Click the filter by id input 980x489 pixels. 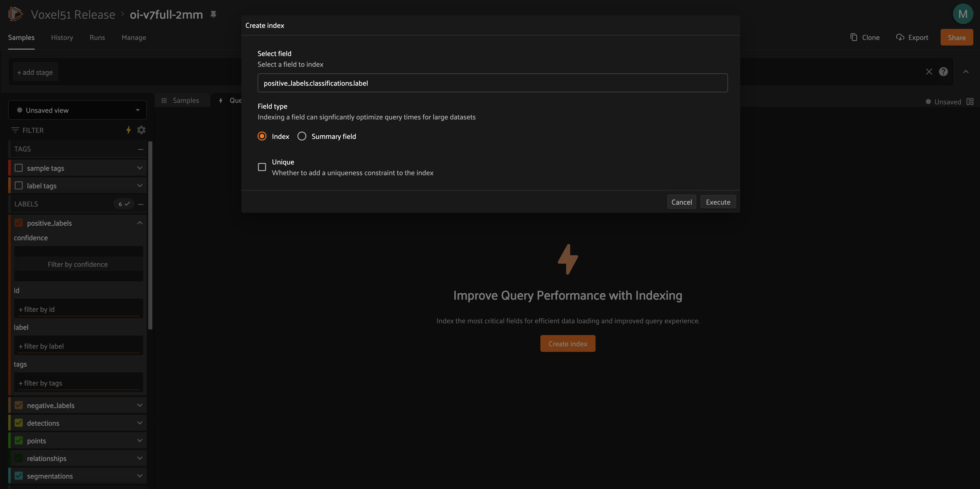(x=78, y=309)
